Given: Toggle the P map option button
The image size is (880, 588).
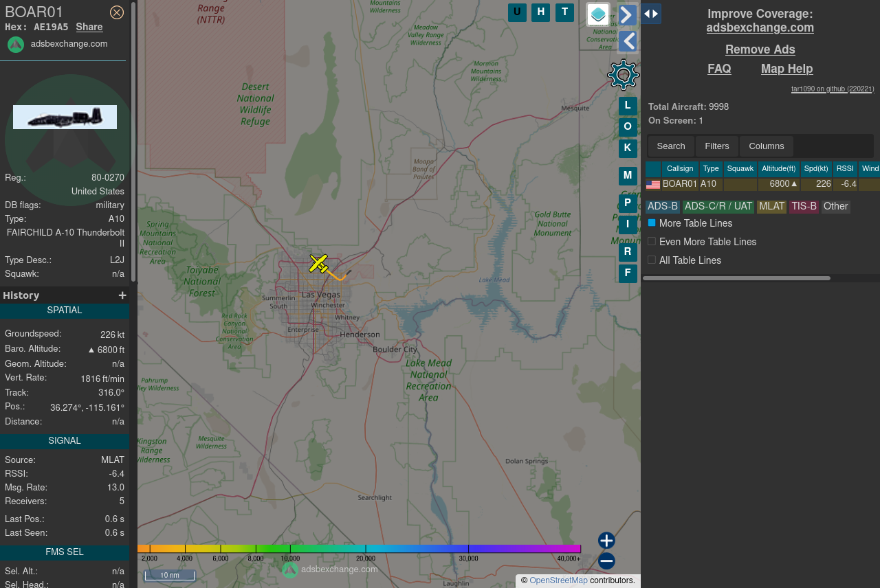Looking at the screenshot, I should (627, 203).
